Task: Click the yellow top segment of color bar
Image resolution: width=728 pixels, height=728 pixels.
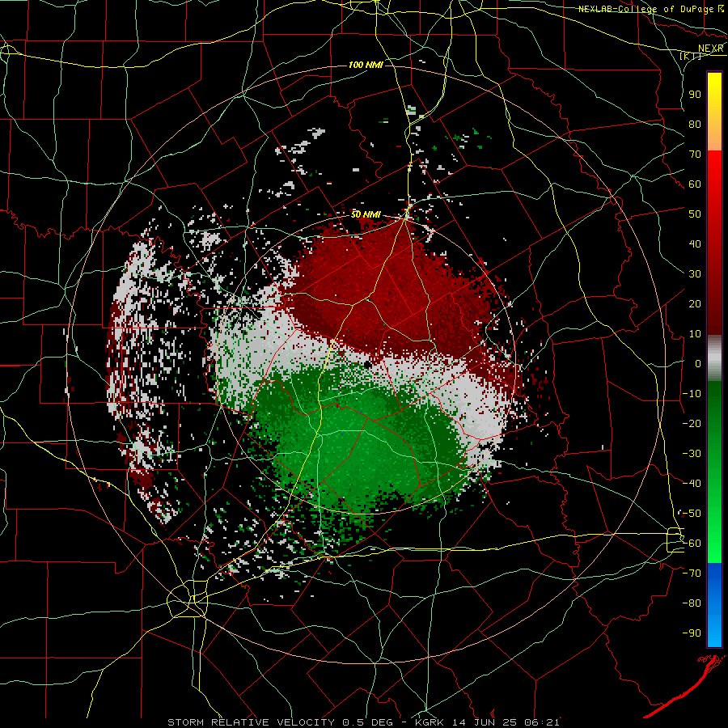Action: 714,112
